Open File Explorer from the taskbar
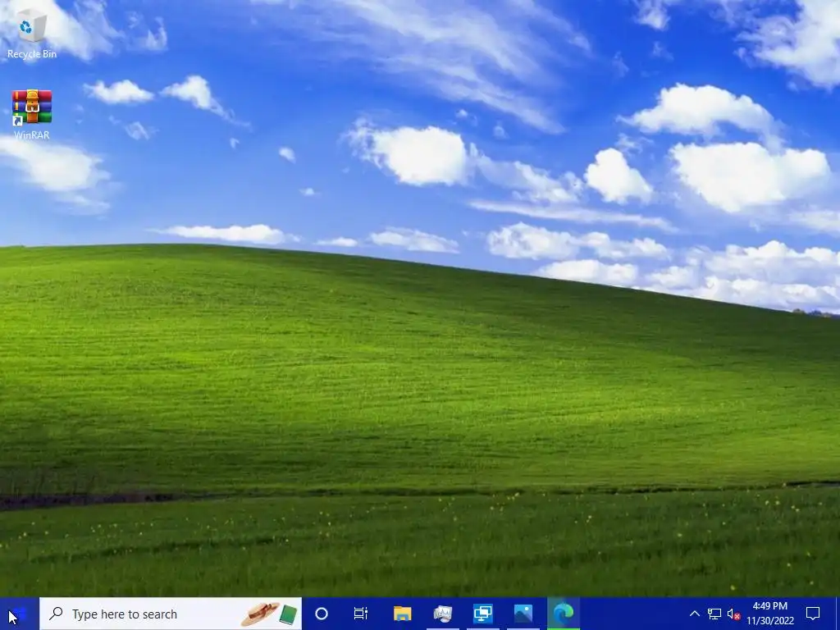The width and height of the screenshot is (840, 630). (x=402, y=614)
